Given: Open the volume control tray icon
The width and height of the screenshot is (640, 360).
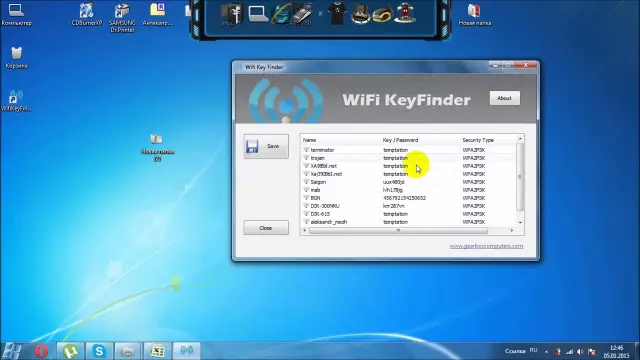Looking at the screenshot, I should (x=580, y=351).
